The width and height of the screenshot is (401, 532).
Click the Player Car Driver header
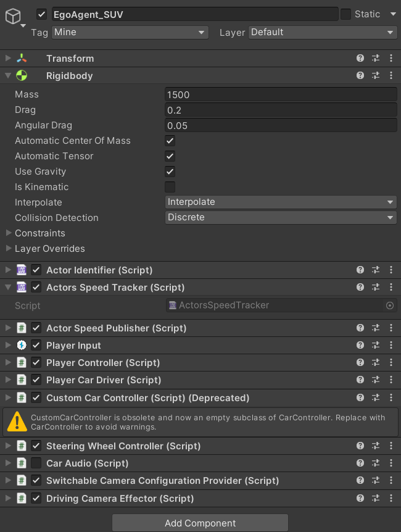[200, 380]
